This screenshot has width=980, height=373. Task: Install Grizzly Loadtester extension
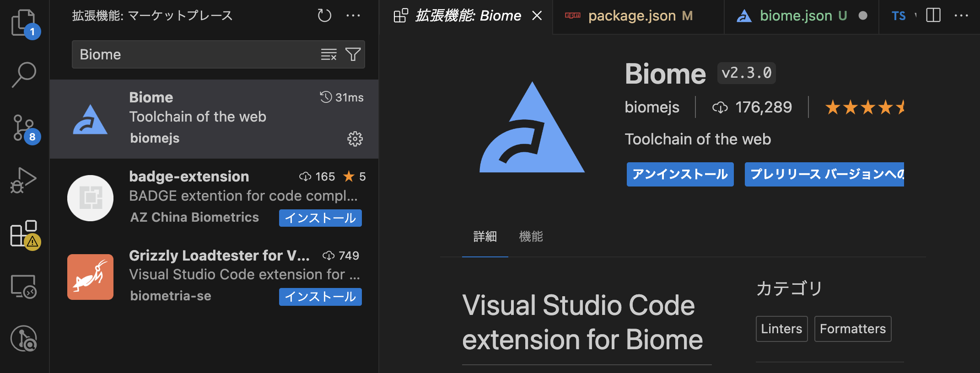click(320, 297)
